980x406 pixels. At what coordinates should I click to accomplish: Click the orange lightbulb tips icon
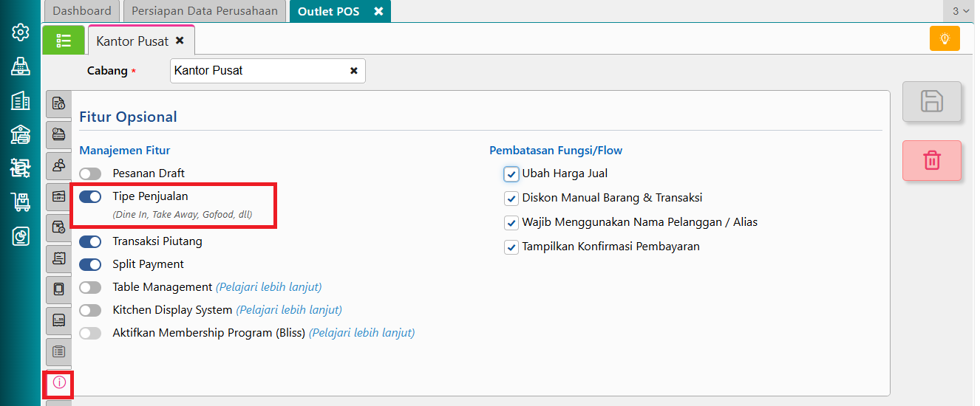click(x=945, y=38)
